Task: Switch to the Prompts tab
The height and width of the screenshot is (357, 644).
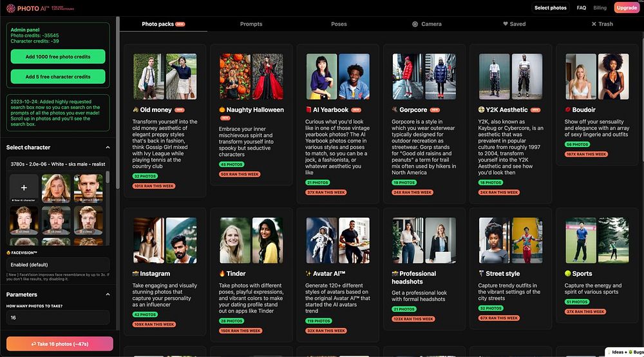Action: [251, 24]
